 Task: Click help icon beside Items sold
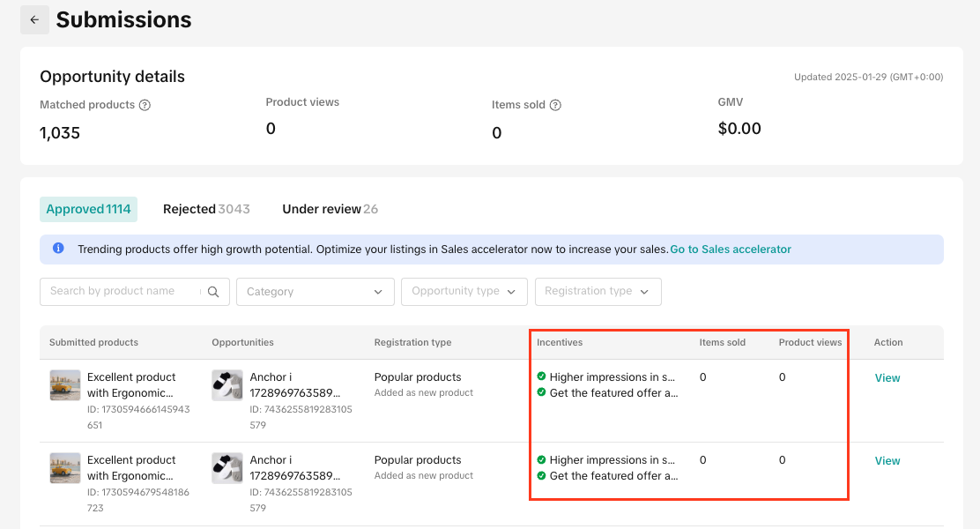[x=555, y=105]
